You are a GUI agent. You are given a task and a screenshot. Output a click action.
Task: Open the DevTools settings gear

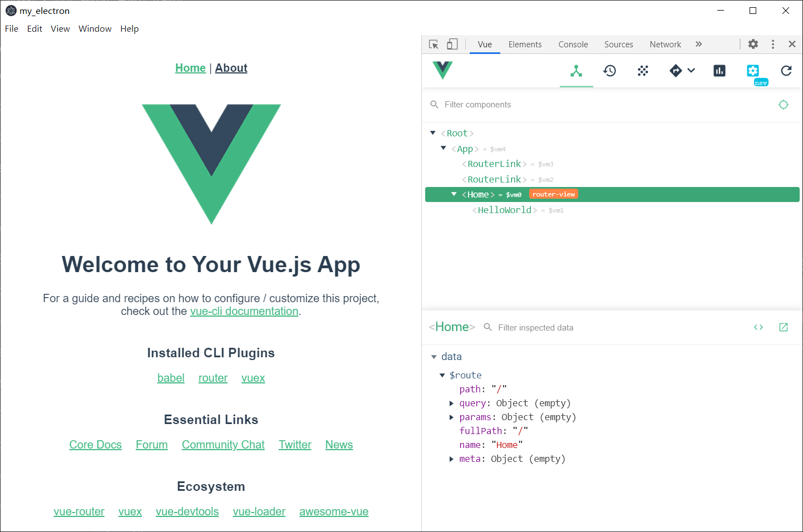tap(753, 44)
